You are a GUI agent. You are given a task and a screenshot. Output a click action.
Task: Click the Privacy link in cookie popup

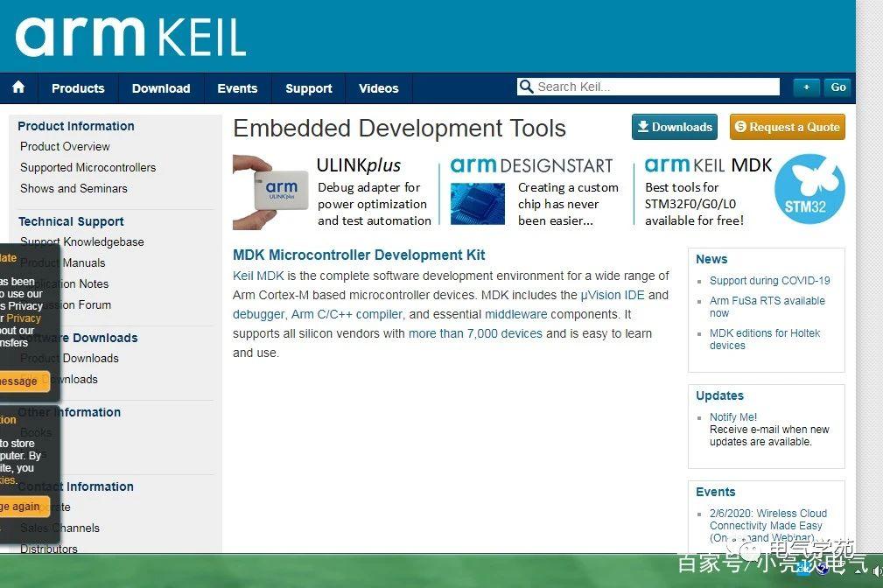[24, 318]
